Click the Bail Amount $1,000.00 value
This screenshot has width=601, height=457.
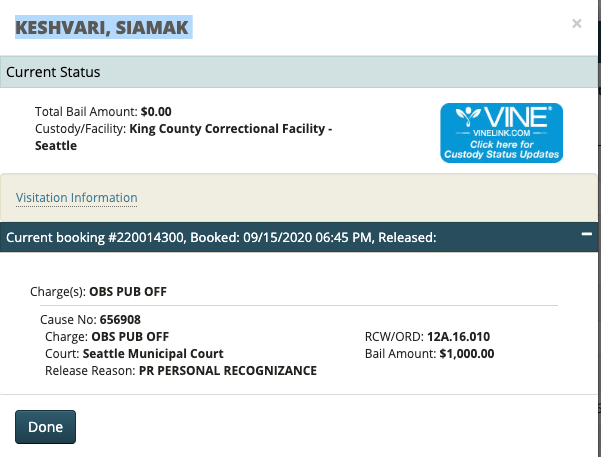[467, 354]
